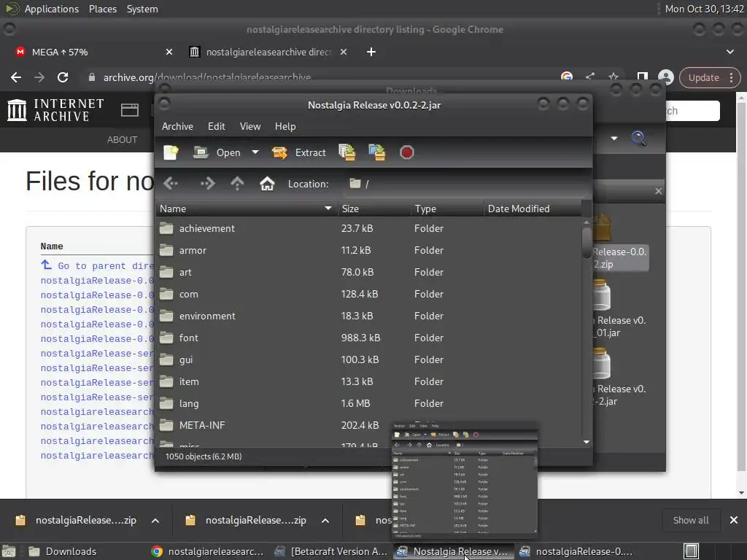Select the gui folder row
747x560 pixels.
tap(368, 360)
